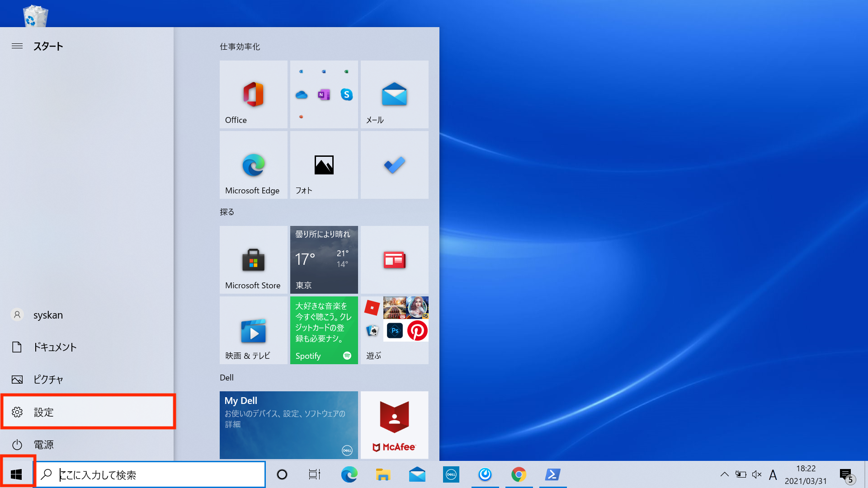The image size is (868, 488).
Task: Open the Dell app on taskbar
Action: coord(451,474)
